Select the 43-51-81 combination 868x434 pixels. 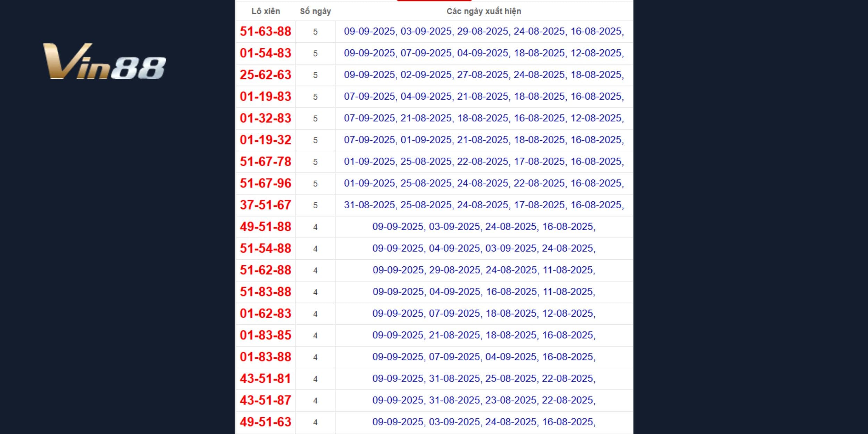tap(266, 379)
